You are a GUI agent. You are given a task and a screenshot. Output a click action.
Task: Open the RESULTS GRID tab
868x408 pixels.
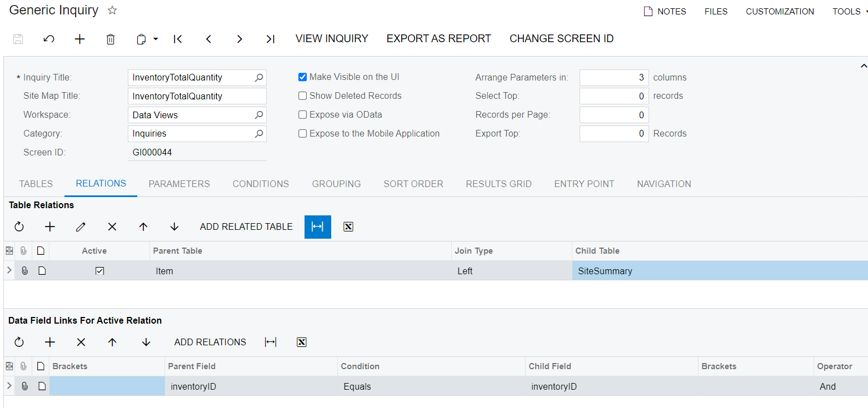pos(498,184)
